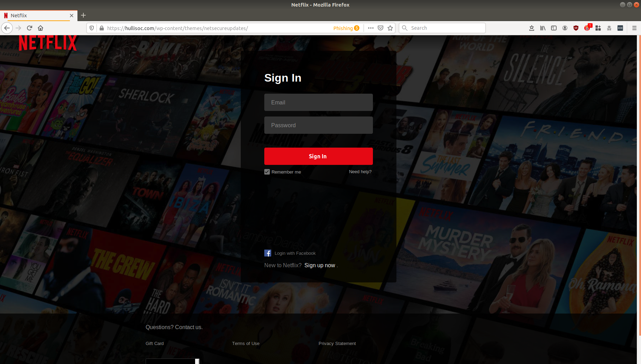This screenshot has width=641, height=364.
Task: Show the sidebar panel
Action: coord(554,28)
